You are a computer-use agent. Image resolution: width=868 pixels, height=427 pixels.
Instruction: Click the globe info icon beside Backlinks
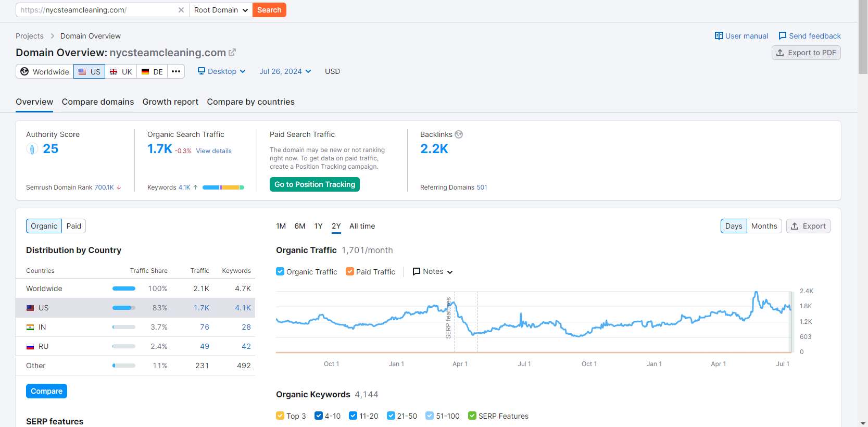pos(459,134)
